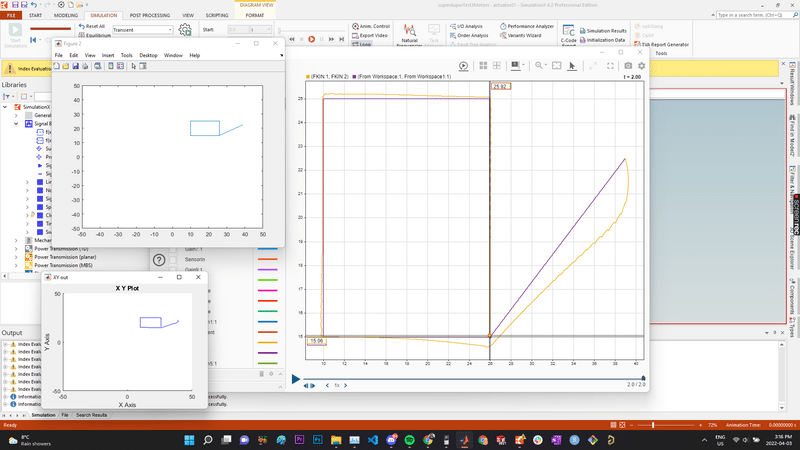The image size is (800, 450).
Task: Click the Save icon in Figure 2 toolbar
Action: (x=76, y=66)
